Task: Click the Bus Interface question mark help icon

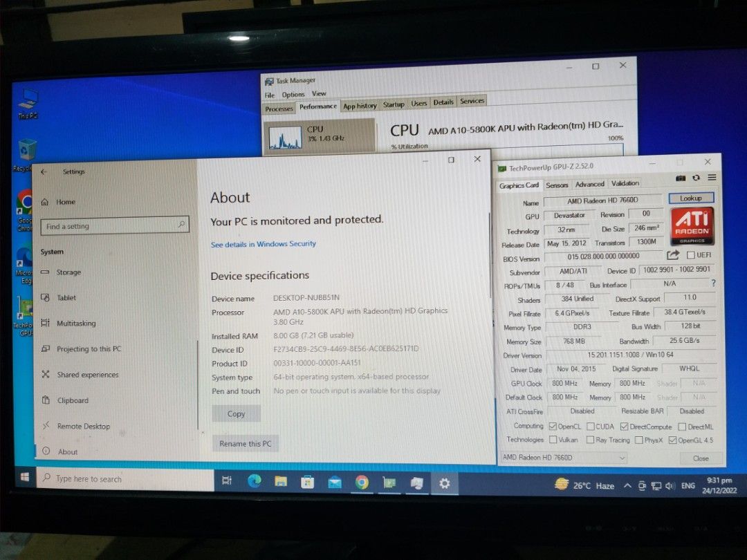Action: [712, 283]
